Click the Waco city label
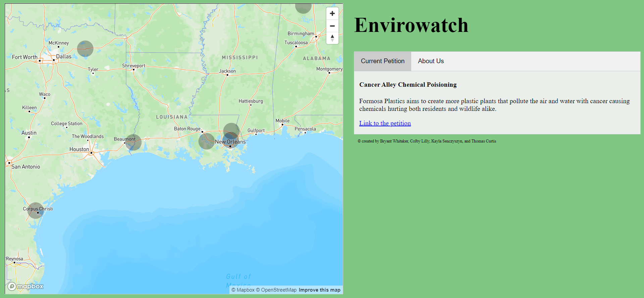The image size is (644, 298). click(x=45, y=94)
